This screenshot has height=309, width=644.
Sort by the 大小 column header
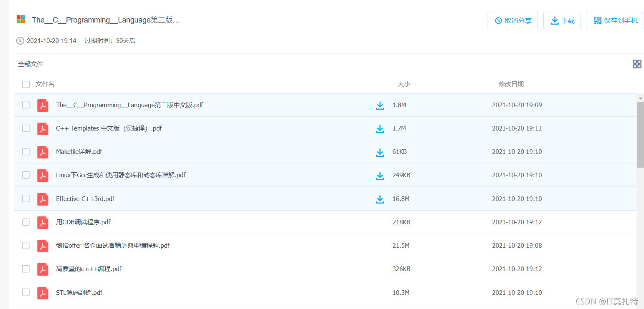404,84
